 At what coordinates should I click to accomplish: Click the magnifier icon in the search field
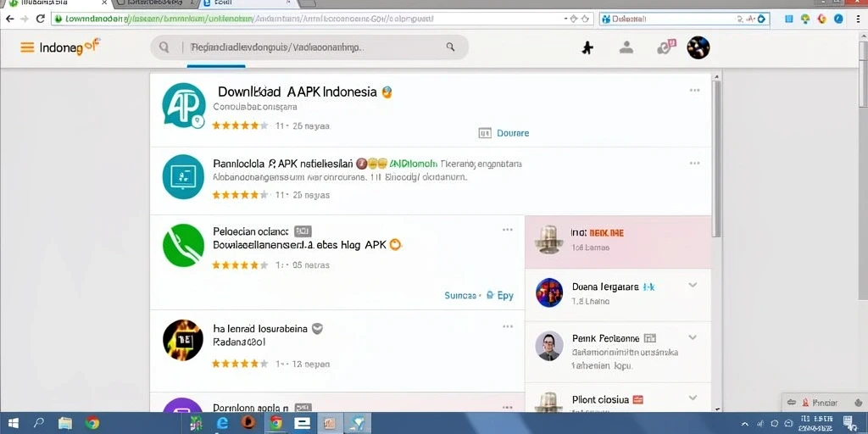pos(164,47)
